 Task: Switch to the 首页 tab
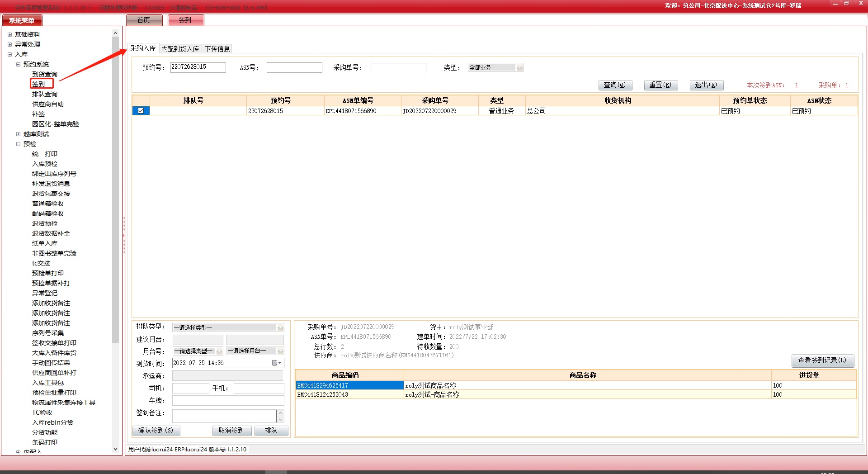[x=144, y=20]
